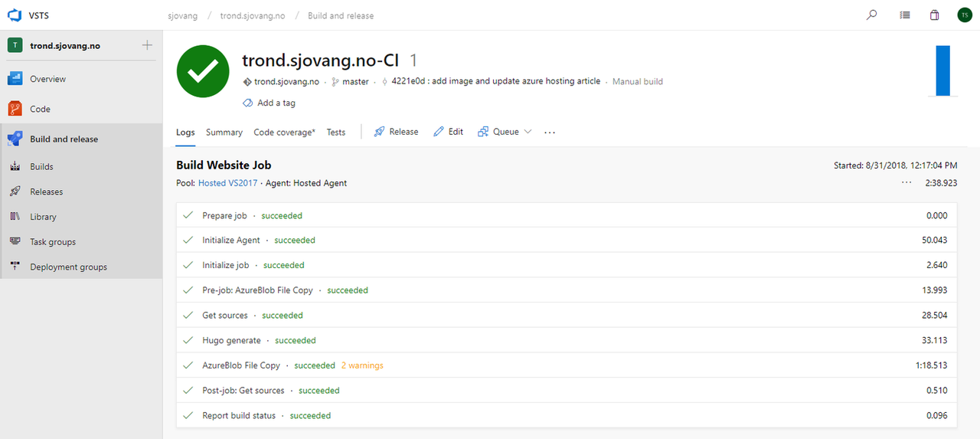Click the Code repository icon

click(x=15, y=109)
